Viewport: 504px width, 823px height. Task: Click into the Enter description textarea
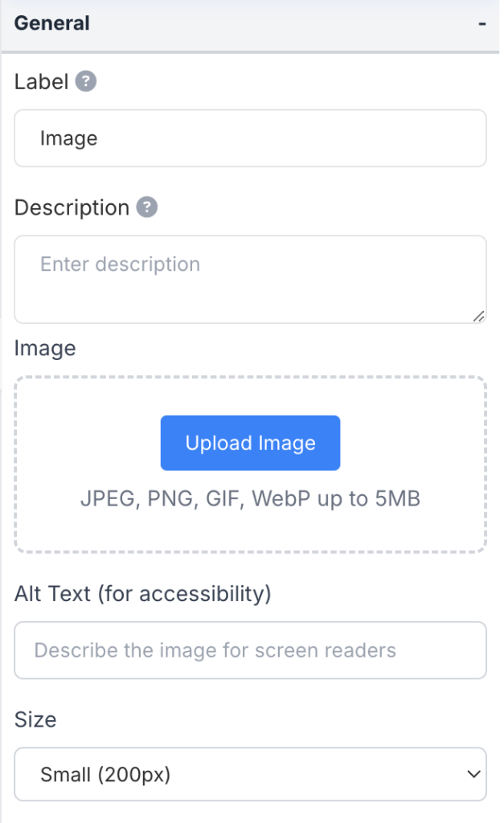tap(249, 278)
